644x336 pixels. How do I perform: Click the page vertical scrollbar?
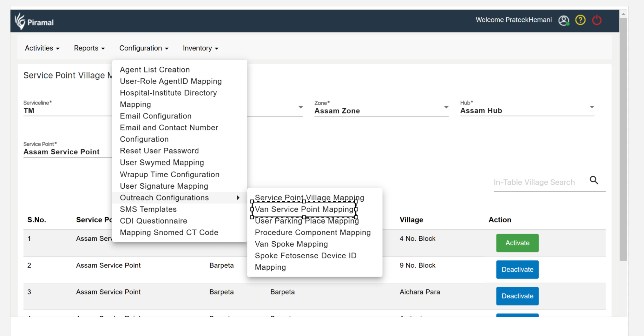[623, 139]
